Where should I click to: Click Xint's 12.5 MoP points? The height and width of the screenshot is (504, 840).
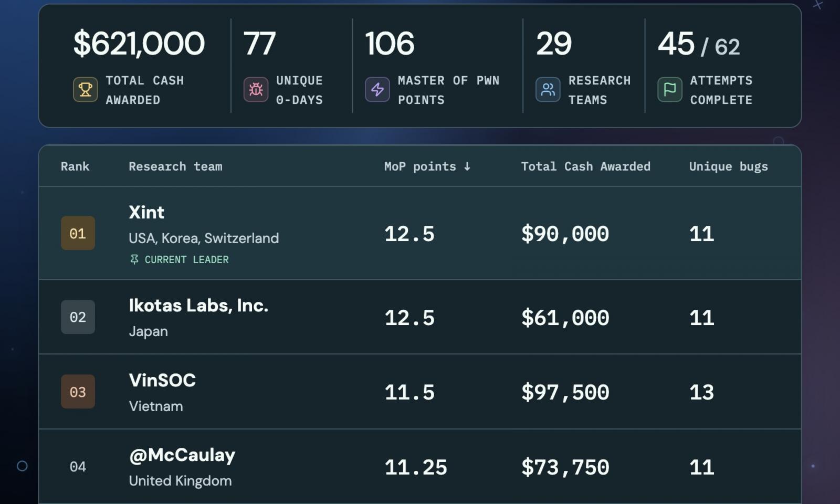pos(409,234)
